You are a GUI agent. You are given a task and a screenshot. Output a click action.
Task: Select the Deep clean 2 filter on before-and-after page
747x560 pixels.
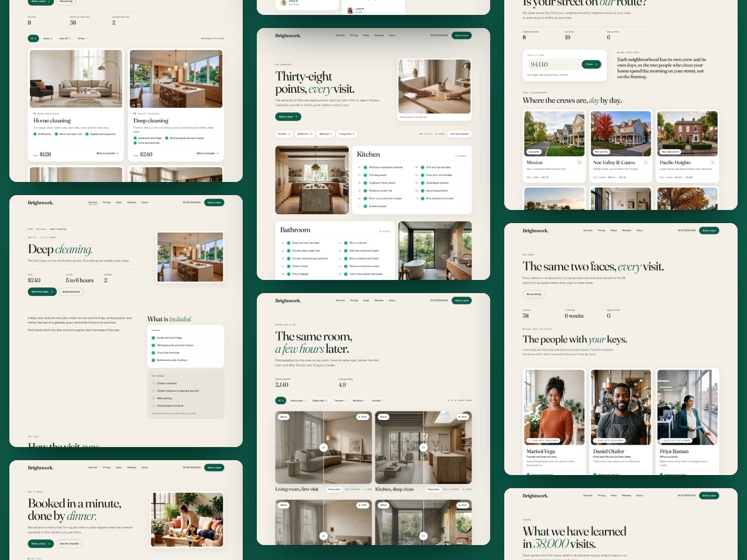[x=320, y=400]
